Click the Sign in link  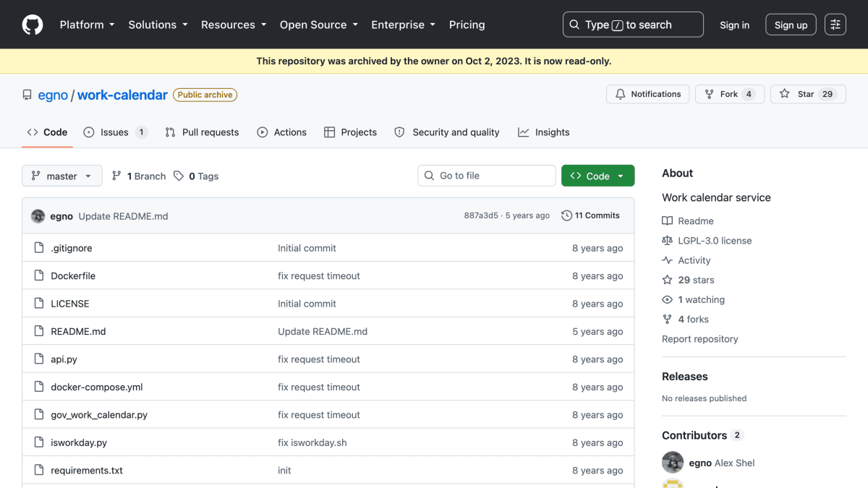[x=734, y=25]
